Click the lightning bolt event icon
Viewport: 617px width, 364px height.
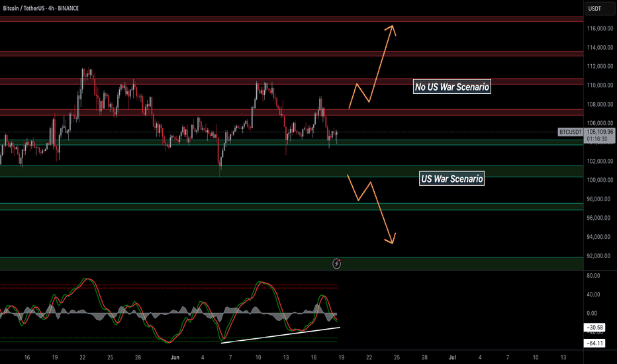[336, 263]
